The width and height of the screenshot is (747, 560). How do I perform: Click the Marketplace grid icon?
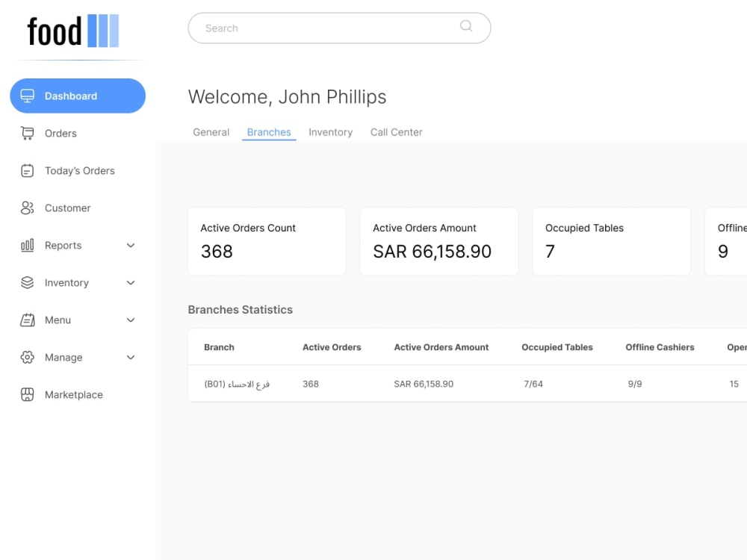click(28, 394)
